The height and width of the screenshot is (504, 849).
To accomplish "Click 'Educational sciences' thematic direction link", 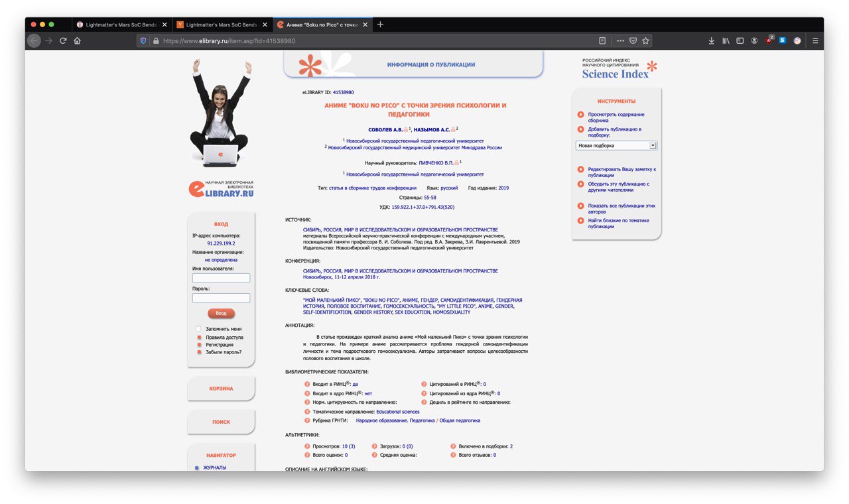I will (x=398, y=412).
